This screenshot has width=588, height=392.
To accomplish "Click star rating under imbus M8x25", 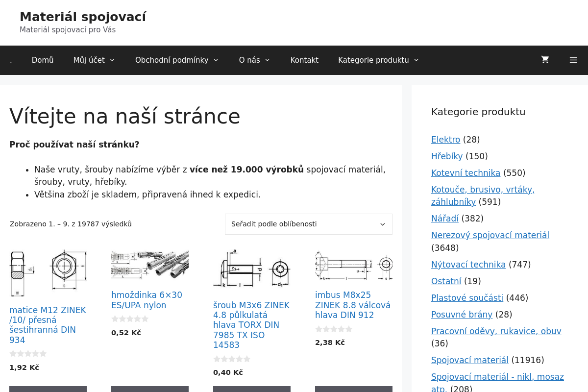I will tap(334, 329).
